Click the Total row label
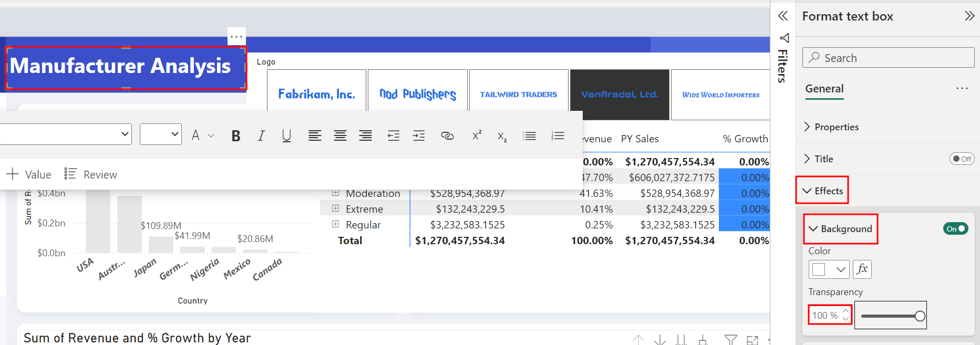This screenshot has height=345, width=980. click(350, 241)
